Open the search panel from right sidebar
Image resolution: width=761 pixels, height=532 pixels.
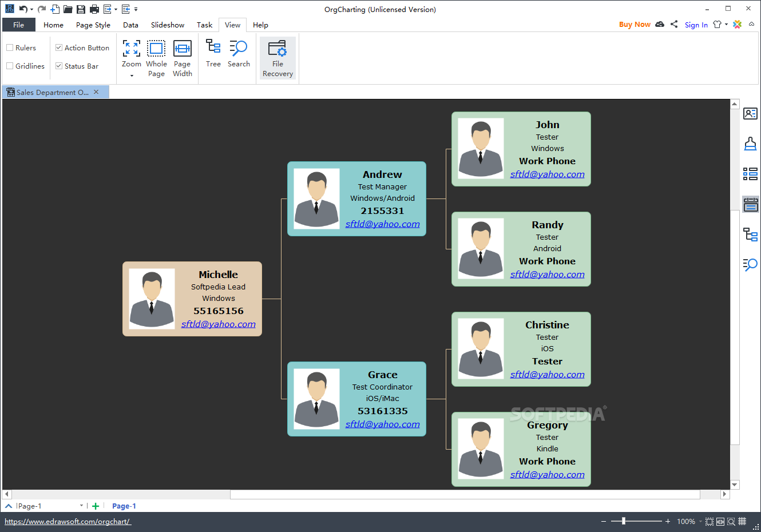point(750,264)
